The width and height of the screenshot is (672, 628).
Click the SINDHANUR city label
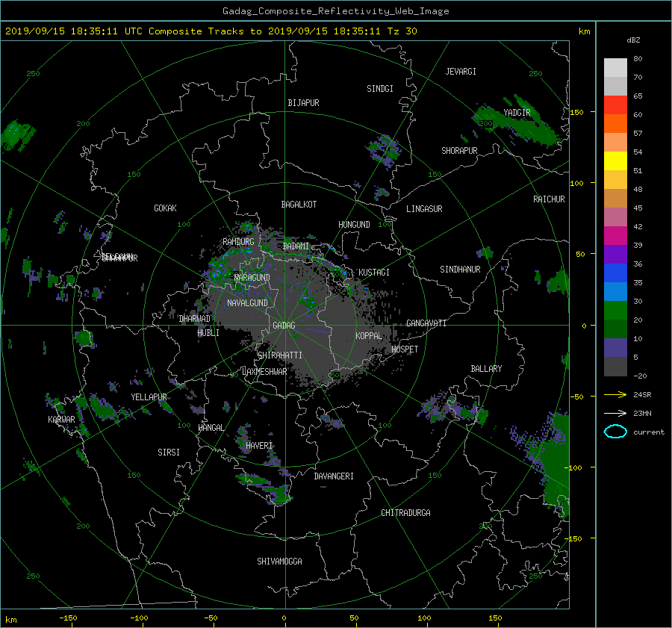[x=460, y=270]
